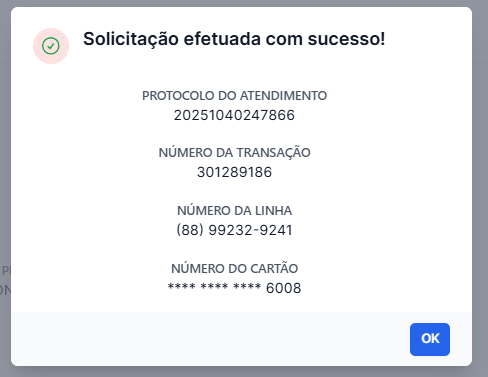488x377 pixels.
Task: Click the NÚMERO DA LINHA label
Action: point(234,211)
